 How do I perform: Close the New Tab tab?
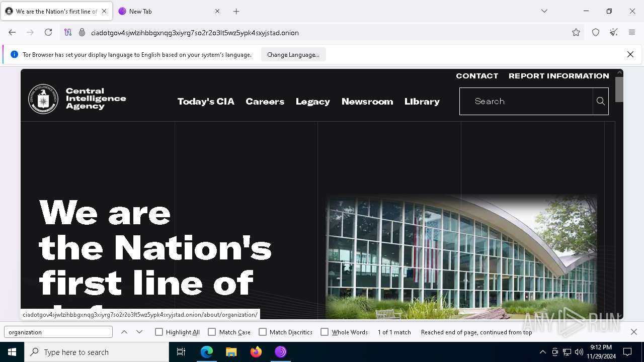coord(217,11)
